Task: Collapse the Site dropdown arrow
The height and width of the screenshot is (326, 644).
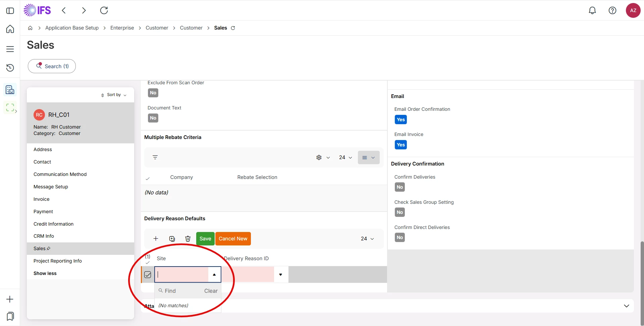Action: coord(214,275)
